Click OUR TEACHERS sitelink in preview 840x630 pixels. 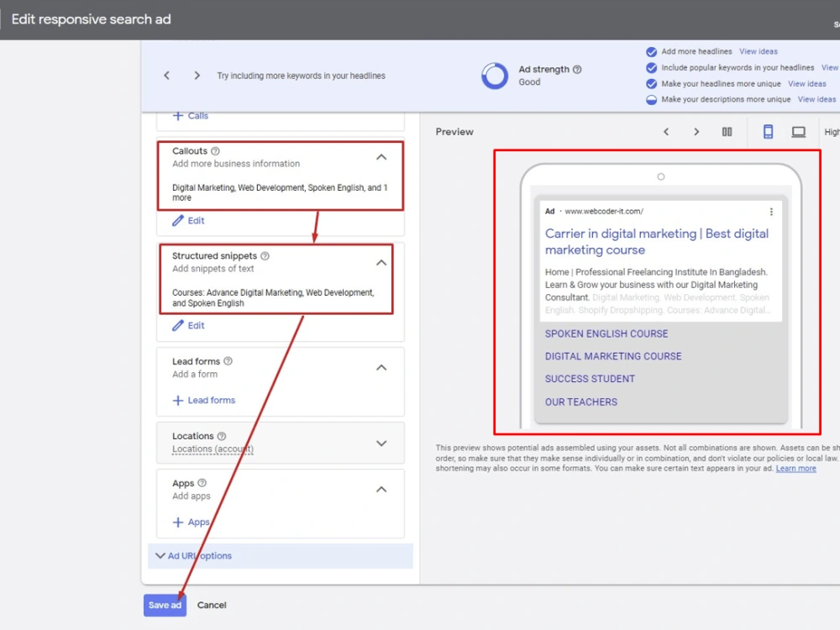click(x=581, y=402)
